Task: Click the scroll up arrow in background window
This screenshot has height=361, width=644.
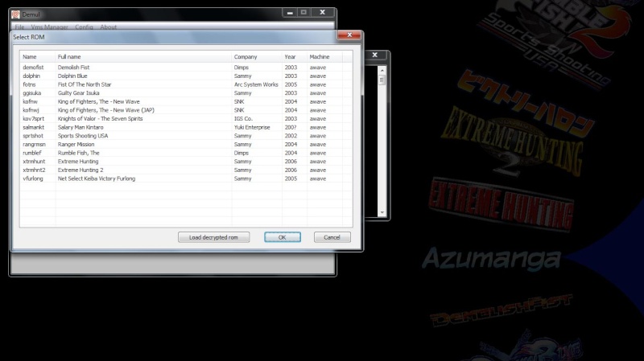Action: click(x=382, y=71)
